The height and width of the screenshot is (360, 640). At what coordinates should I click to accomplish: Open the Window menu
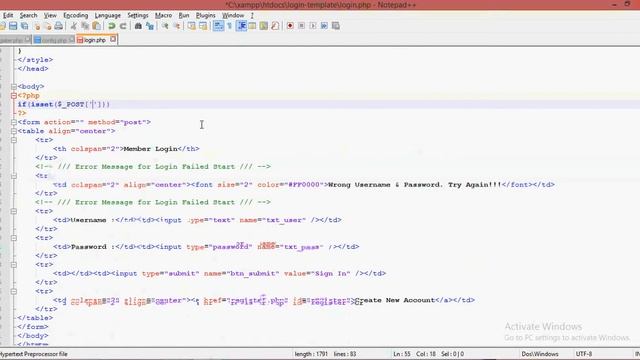[x=233, y=15]
